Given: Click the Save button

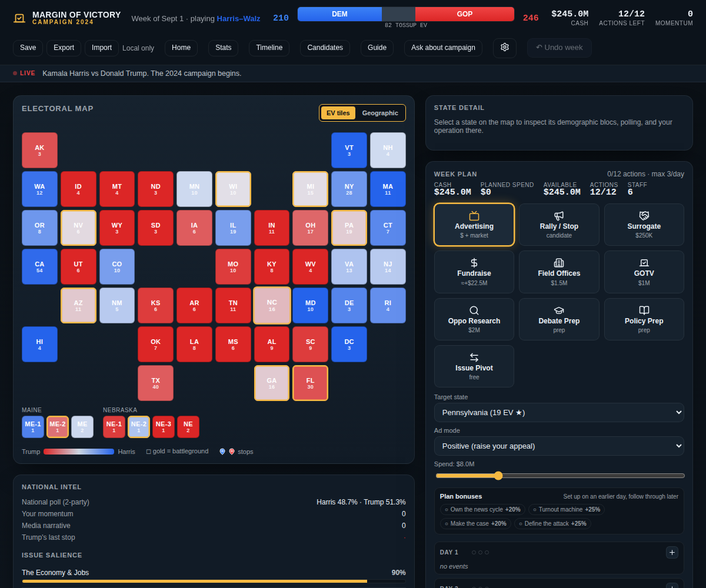Looking at the screenshot, I should 28,48.
